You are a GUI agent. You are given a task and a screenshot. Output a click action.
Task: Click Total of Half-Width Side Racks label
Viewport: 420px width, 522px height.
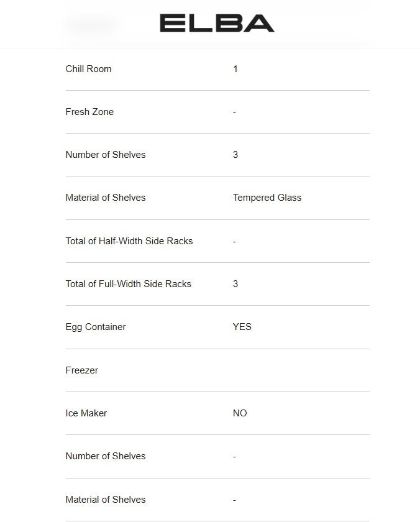click(129, 241)
